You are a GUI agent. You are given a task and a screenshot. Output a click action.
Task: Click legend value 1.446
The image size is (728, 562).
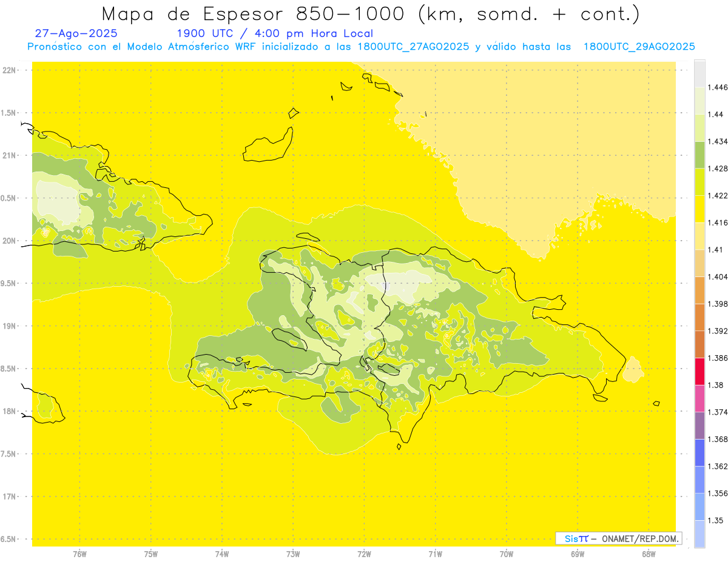(x=718, y=87)
